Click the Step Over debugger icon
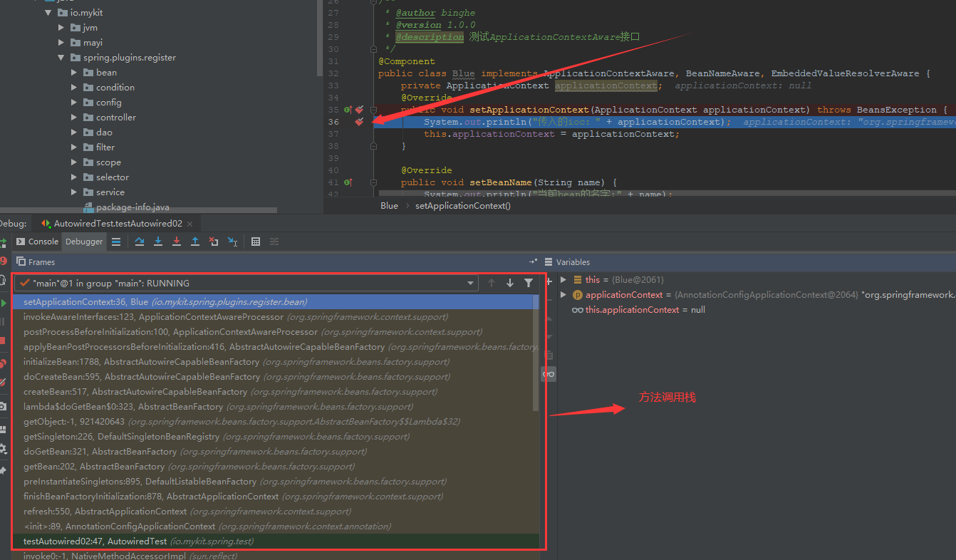The width and height of the screenshot is (956, 560). pyautogui.click(x=140, y=242)
